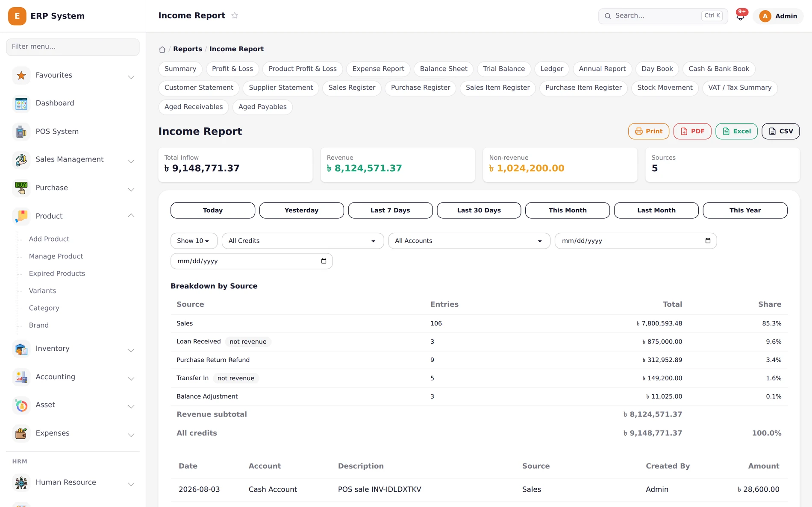Open the Balance Sheet report

444,69
